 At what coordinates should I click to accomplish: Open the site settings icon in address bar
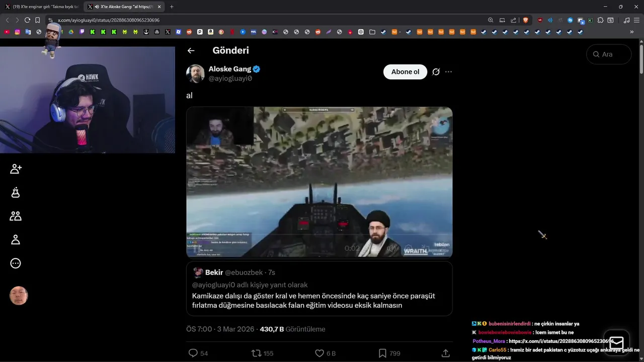50,20
